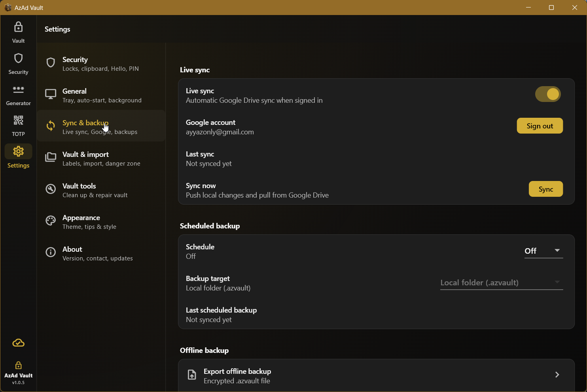Click 'Not synced yet' under Last scheduled backup

209,320
